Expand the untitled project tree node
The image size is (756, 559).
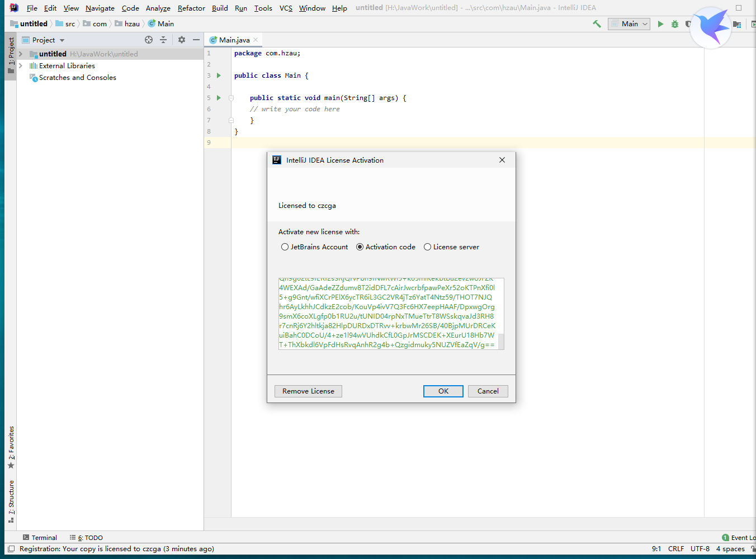21,54
